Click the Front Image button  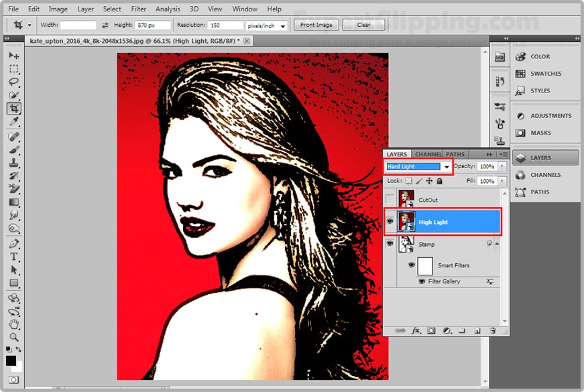(x=316, y=25)
